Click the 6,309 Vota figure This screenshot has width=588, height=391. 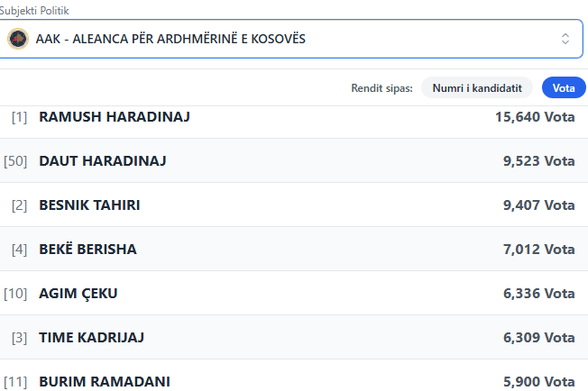coord(538,337)
